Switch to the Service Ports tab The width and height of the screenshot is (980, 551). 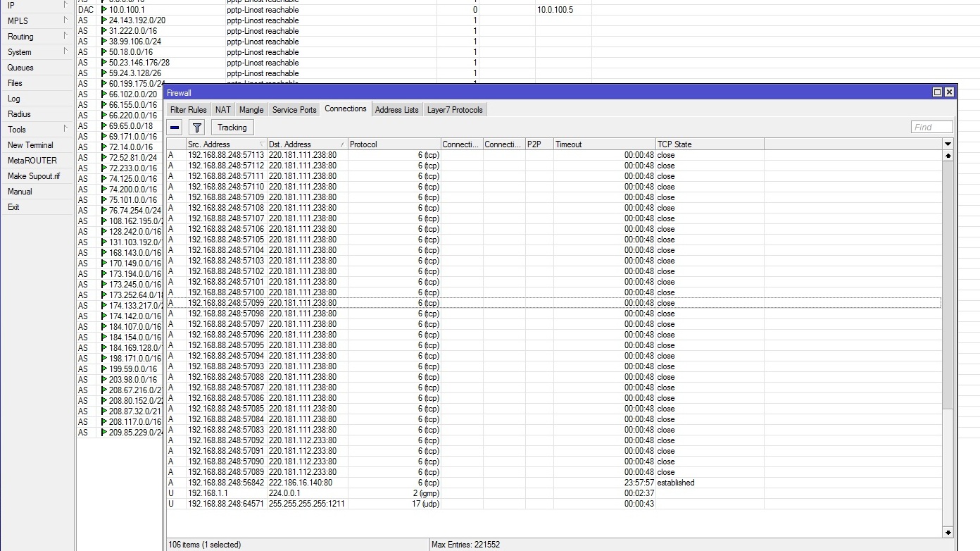(294, 110)
